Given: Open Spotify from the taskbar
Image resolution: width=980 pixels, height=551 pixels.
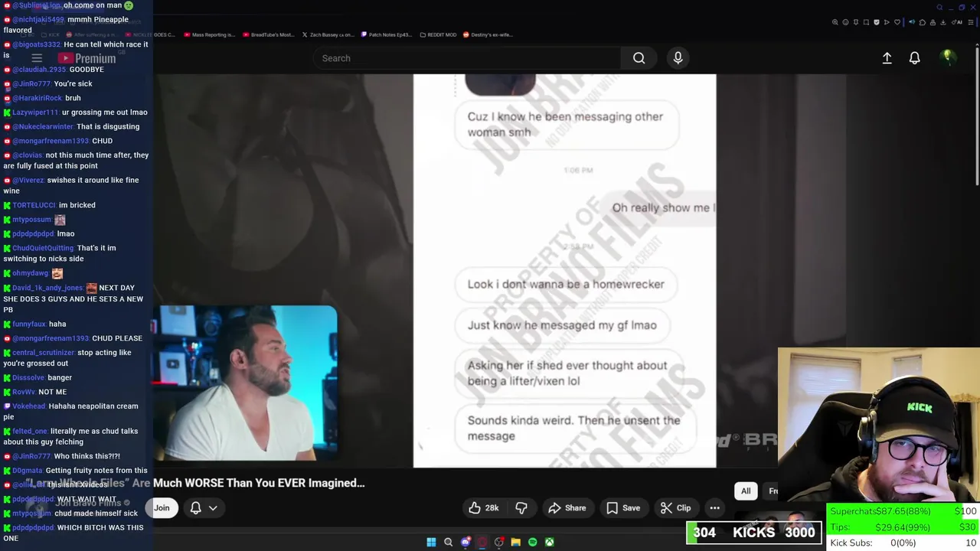Looking at the screenshot, I should 532,542.
